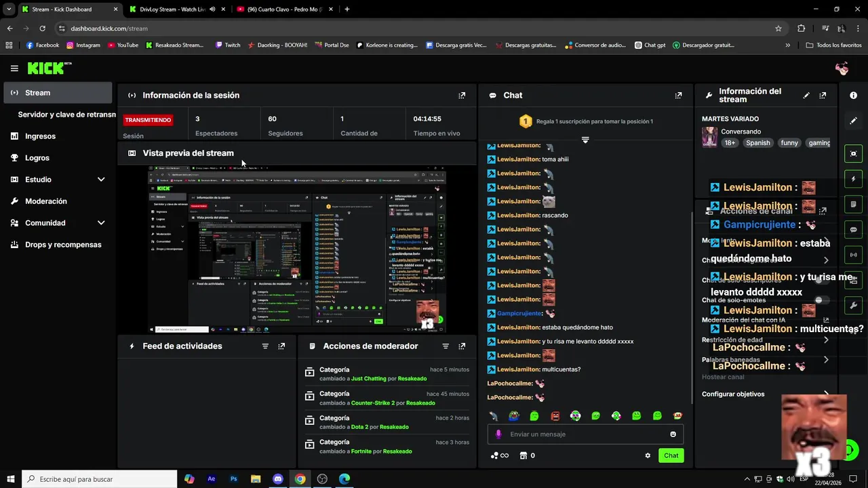Click the Enviar un mensaje input field
The height and width of the screenshot is (488, 868).
click(585, 434)
